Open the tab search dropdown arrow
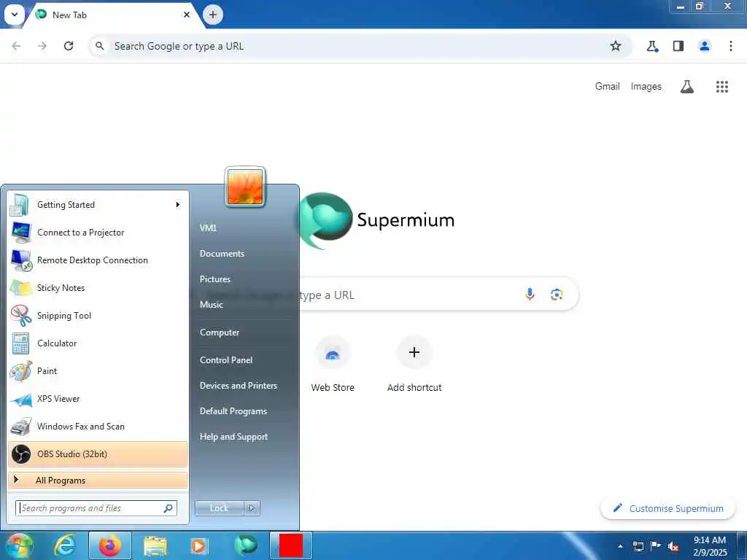The width and height of the screenshot is (747, 560). [x=15, y=15]
